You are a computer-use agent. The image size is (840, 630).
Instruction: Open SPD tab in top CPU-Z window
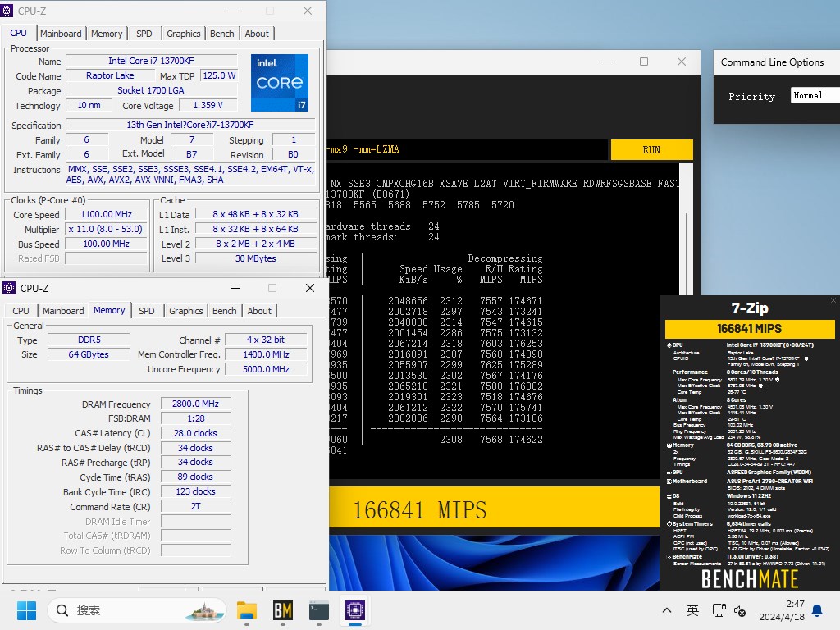[144, 33]
